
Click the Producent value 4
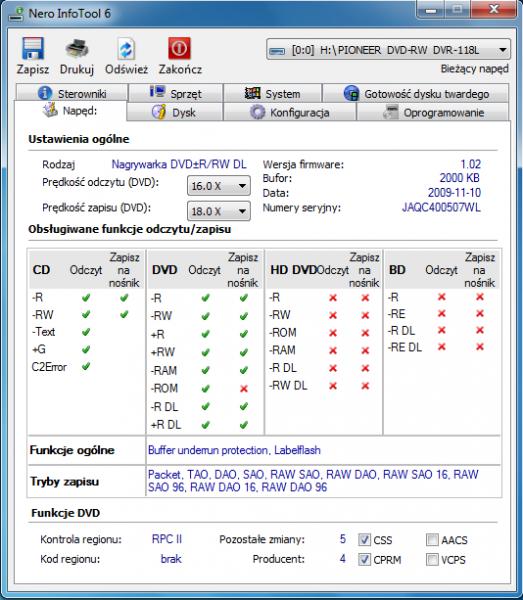(342, 559)
